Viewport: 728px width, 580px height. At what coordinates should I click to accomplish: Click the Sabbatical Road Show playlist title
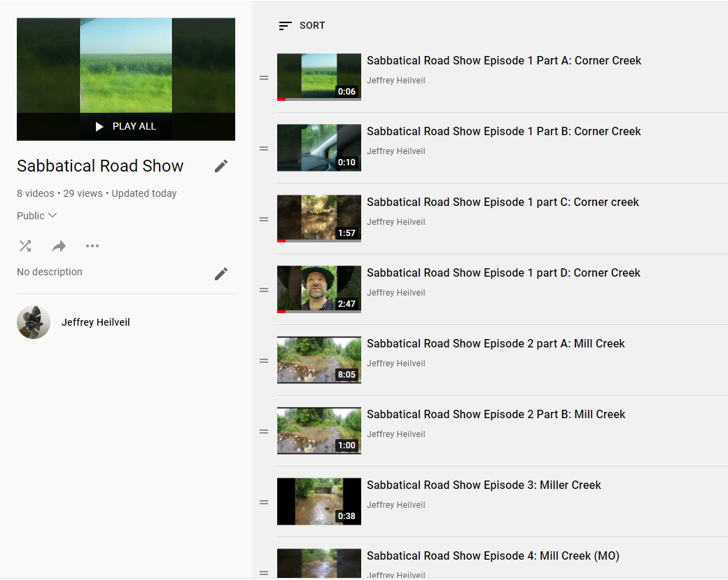(100, 166)
